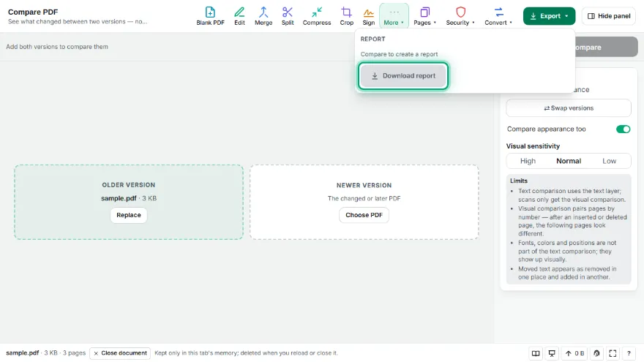Open the Blank PDF tool
The height and width of the screenshot is (362, 644).
pos(210,16)
